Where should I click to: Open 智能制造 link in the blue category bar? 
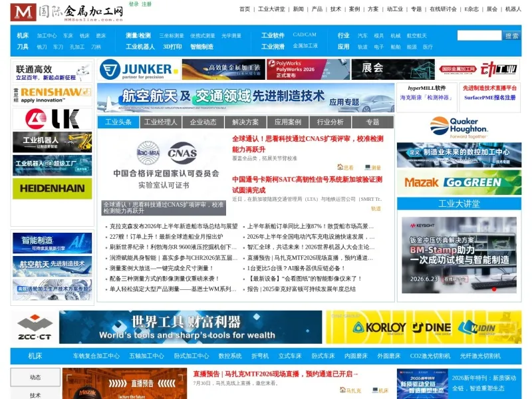pos(201,47)
